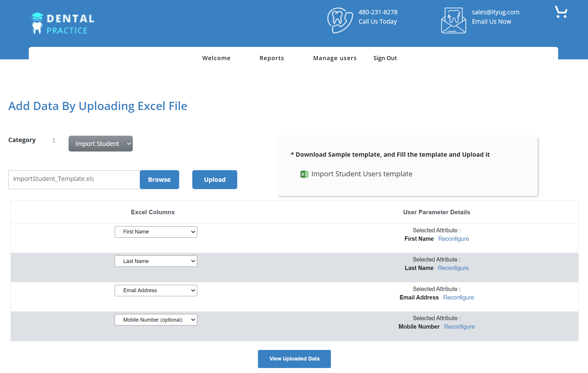
Task: Expand the First Name column dropdown
Action: coord(156,232)
